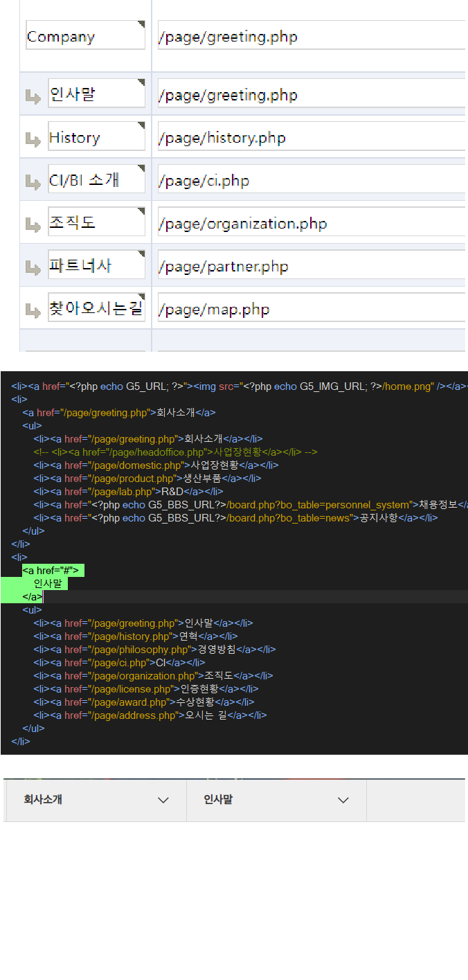The width and height of the screenshot is (468, 980).
Task: Click the submenu arrow icon beside History row
Action: coord(33,140)
